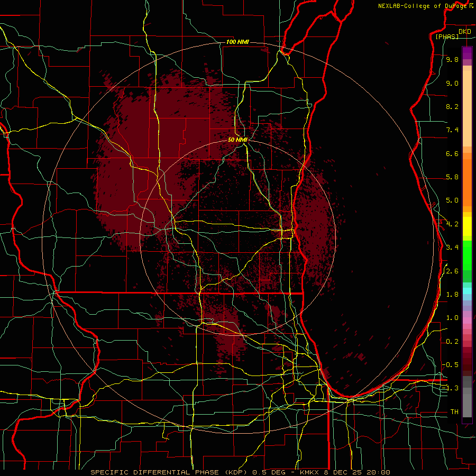The height and width of the screenshot is (476, 476).
Task: Pick the orange segment of the color bar
Action: coord(467,182)
